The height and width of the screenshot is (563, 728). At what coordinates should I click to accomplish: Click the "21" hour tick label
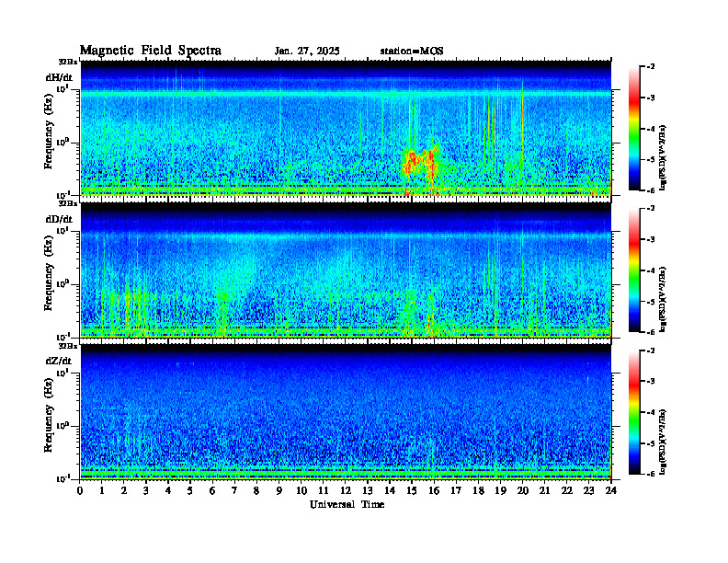point(544,491)
